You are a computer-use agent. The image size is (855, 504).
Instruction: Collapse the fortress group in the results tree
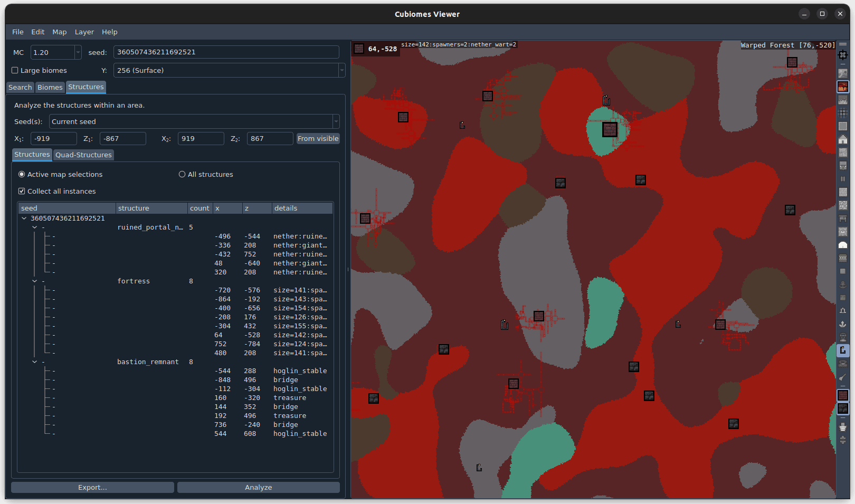point(35,281)
